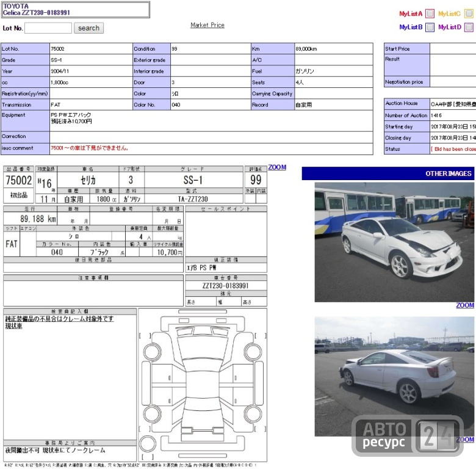Open ZOOM link beside auction sheet
This screenshot has height=469, width=476.
coord(277,167)
